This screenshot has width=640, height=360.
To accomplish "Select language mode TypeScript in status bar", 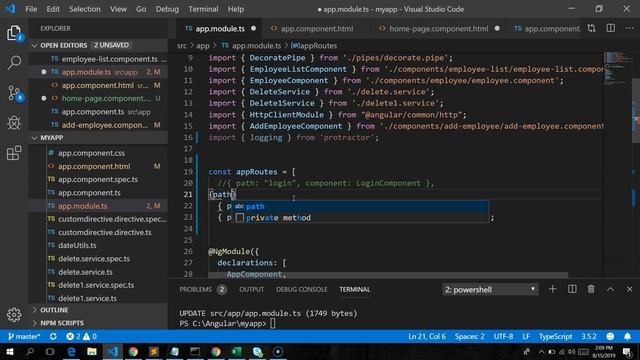I will [x=555, y=336].
